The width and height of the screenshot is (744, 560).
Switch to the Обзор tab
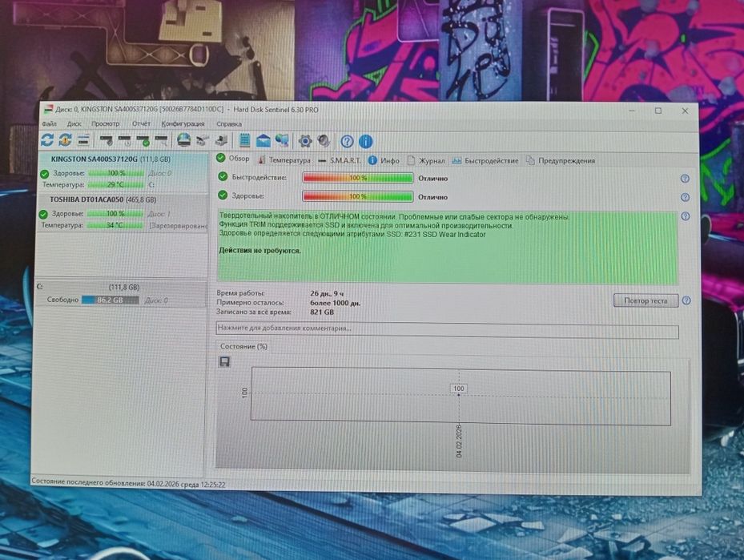233,159
